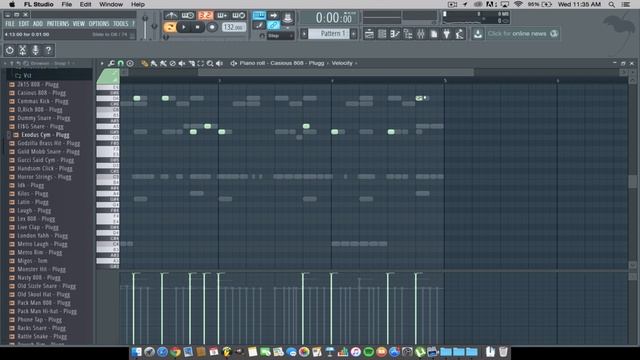Image resolution: width=640 pixels, height=360 pixels.
Task: Click the render/undo history circular icon
Action: 10,50
